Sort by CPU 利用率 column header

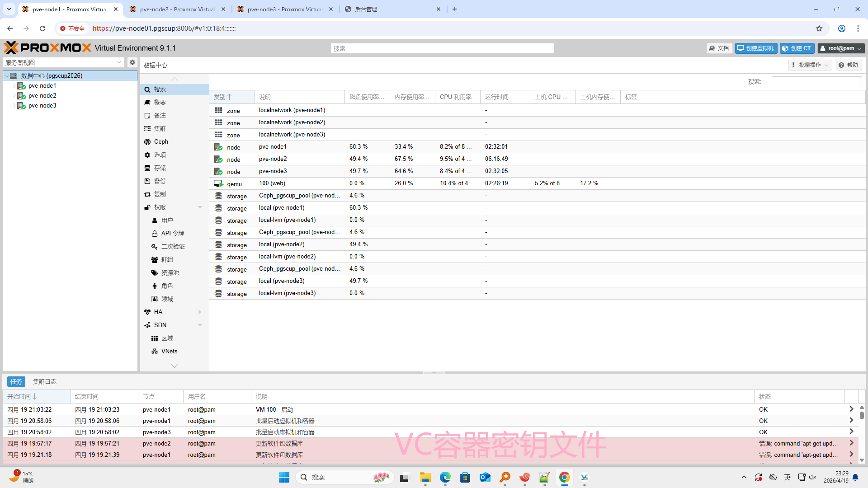[458, 97]
